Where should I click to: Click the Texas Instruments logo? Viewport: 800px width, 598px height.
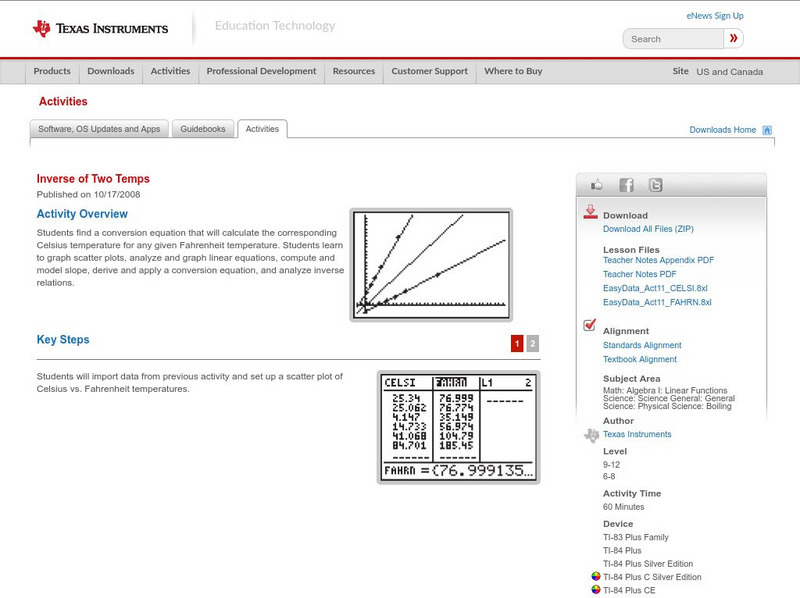click(x=100, y=29)
